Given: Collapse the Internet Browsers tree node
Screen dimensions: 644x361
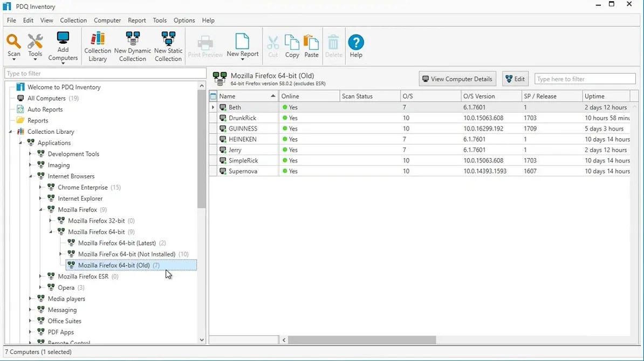Looking at the screenshot, I should click(30, 176).
